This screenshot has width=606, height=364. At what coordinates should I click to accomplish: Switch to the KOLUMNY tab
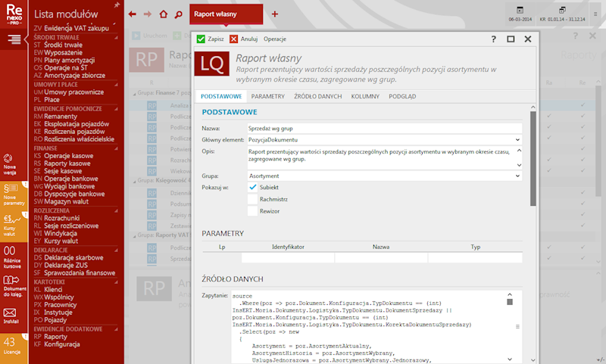click(x=365, y=97)
